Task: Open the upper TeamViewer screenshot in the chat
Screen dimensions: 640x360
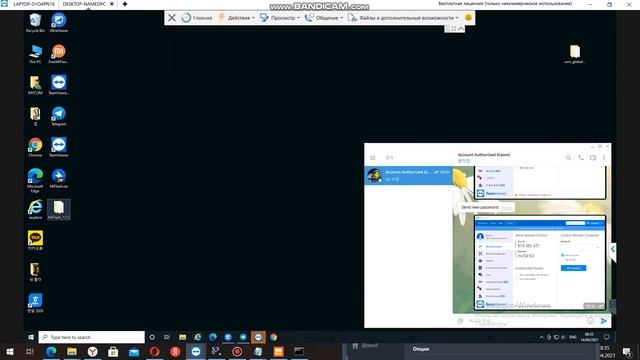Action: 540,182
